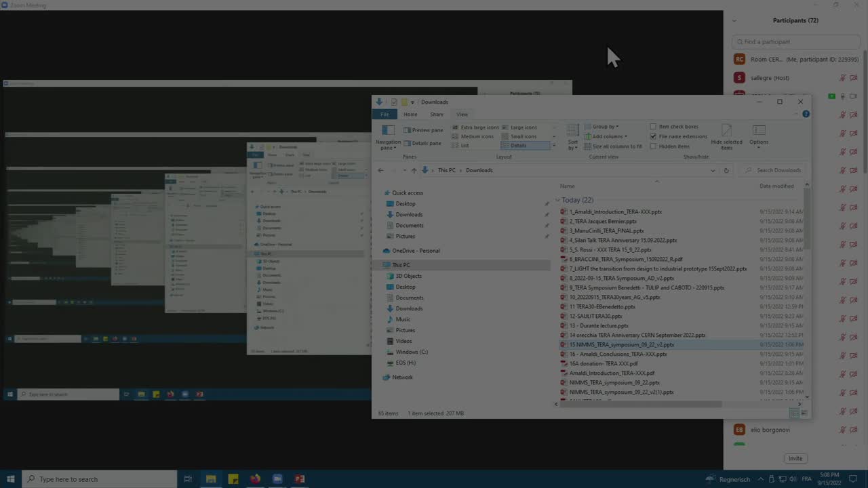Viewport: 868px width, 488px height.
Task: Open Videos folder in sidebar
Action: tap(403, 341)
